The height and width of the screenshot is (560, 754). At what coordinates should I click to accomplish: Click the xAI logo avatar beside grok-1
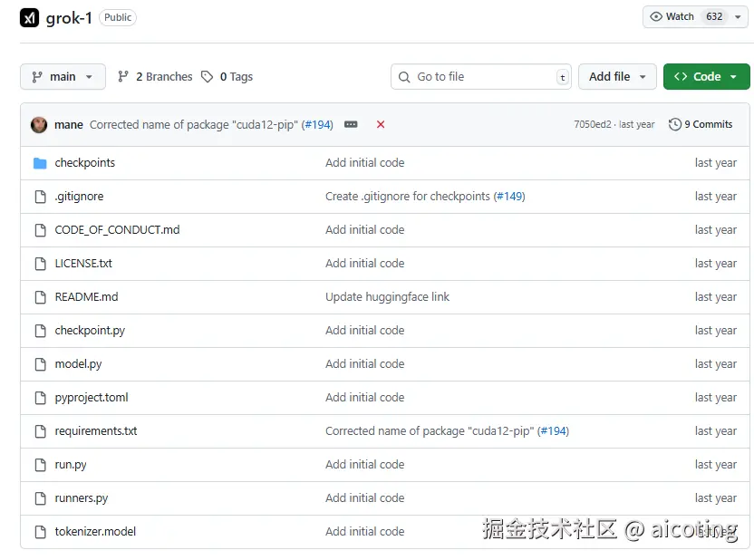[x=29, y=18]
